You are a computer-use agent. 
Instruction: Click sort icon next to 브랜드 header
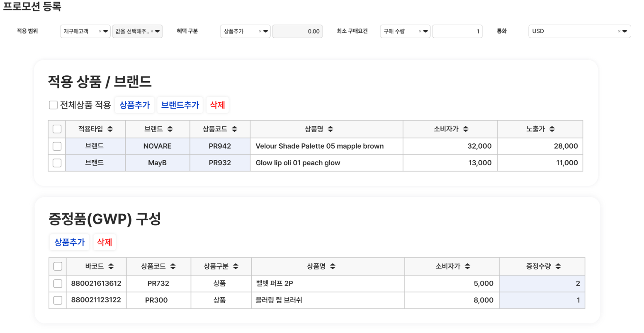pos(170,129)
